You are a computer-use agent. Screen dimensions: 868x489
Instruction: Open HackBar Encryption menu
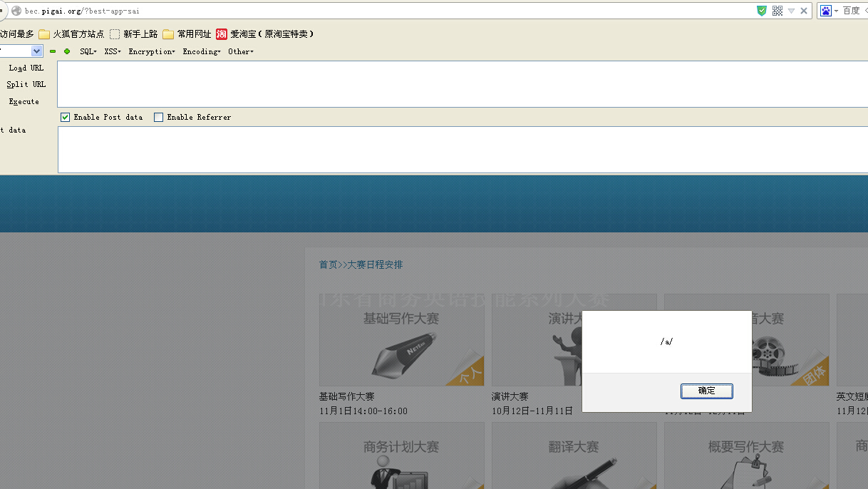pos(152,51)
